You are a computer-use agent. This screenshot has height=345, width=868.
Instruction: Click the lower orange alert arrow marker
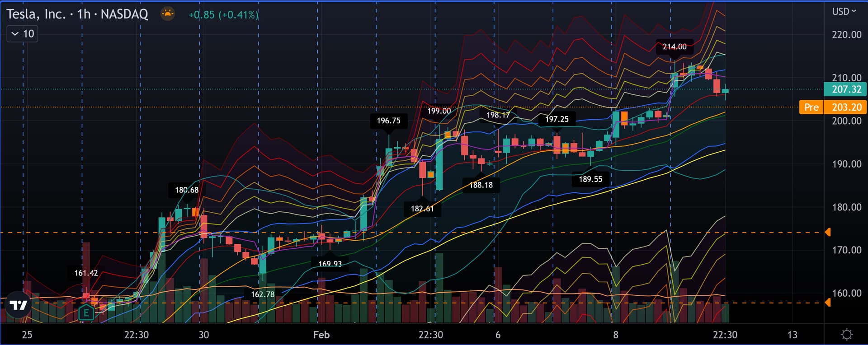pyautogui.click(x=828, y=303)
